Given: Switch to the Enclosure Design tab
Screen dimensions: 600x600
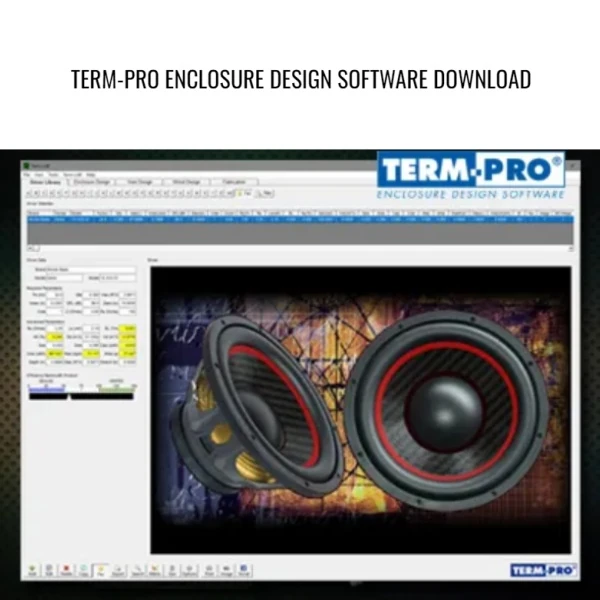Looking at the screenshot, I should coord(92,182).
